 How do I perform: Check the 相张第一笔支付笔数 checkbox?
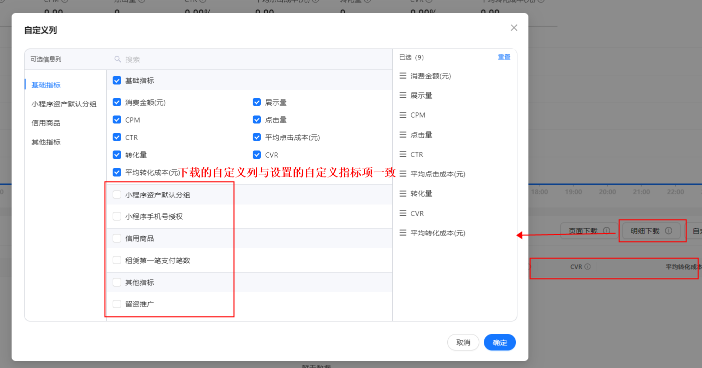tap(117, 260)
